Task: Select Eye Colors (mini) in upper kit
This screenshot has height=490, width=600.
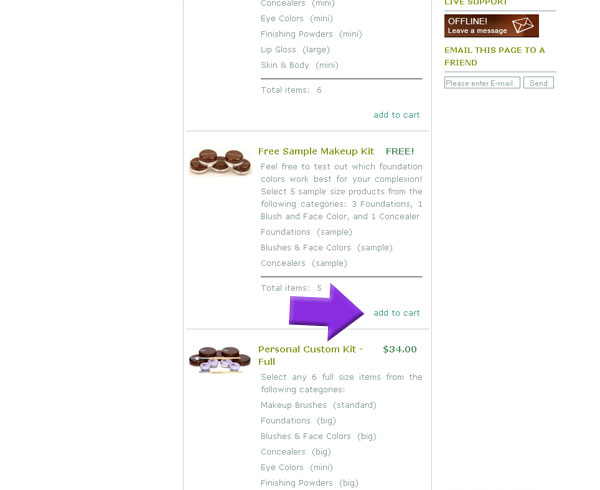Action: point(297,18)
